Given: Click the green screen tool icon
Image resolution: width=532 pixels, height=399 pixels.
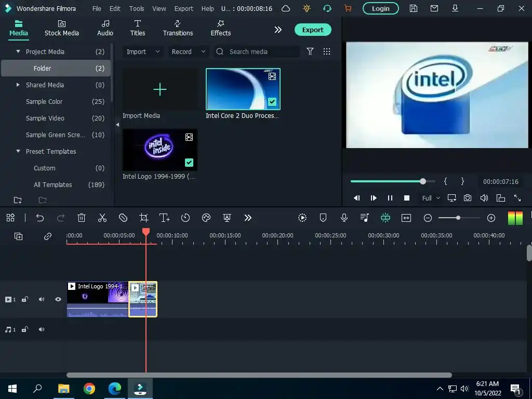Looking at the screenshot, I should click(227, 218).
